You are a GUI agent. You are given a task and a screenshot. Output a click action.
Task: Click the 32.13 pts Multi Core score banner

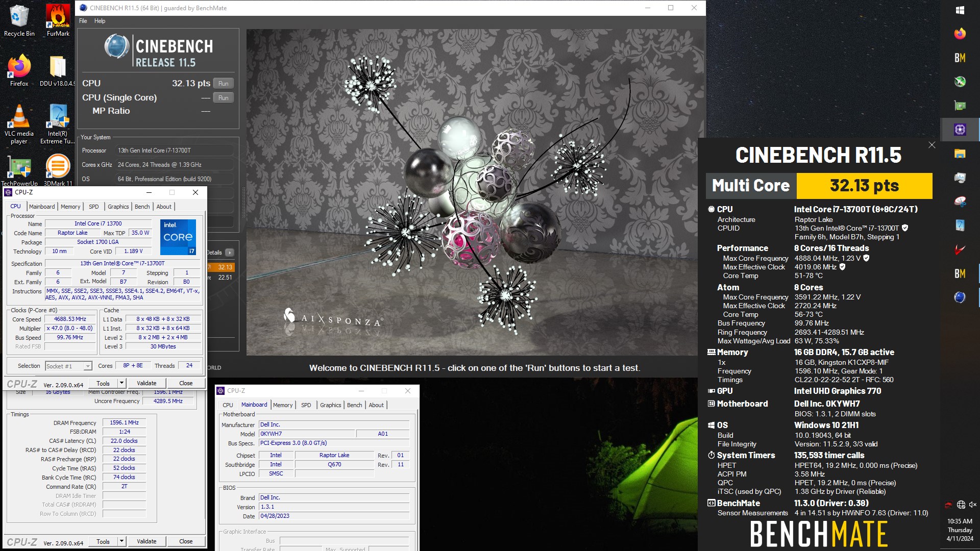(x=864, y=186)
